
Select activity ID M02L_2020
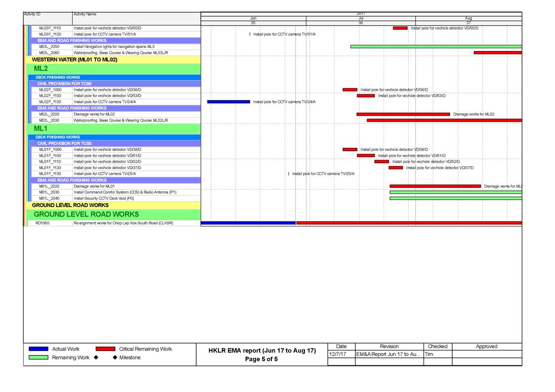pyautogui.click(x=49, y=114)
